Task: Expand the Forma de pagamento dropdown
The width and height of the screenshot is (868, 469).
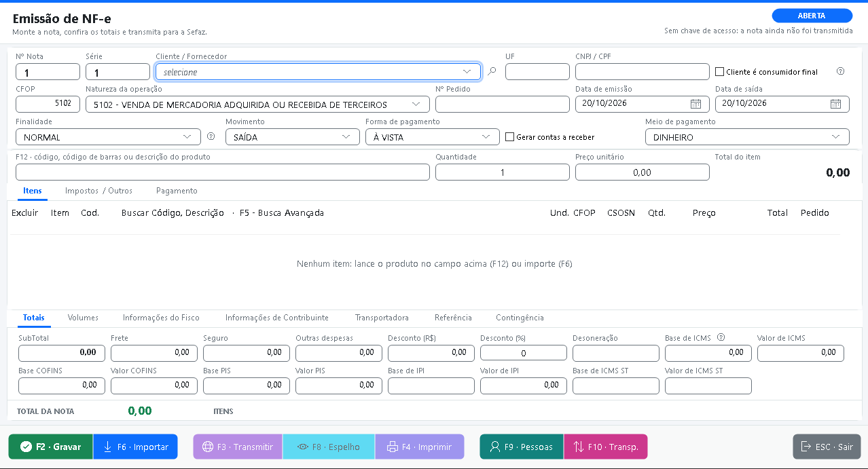Action: (432, 136)
